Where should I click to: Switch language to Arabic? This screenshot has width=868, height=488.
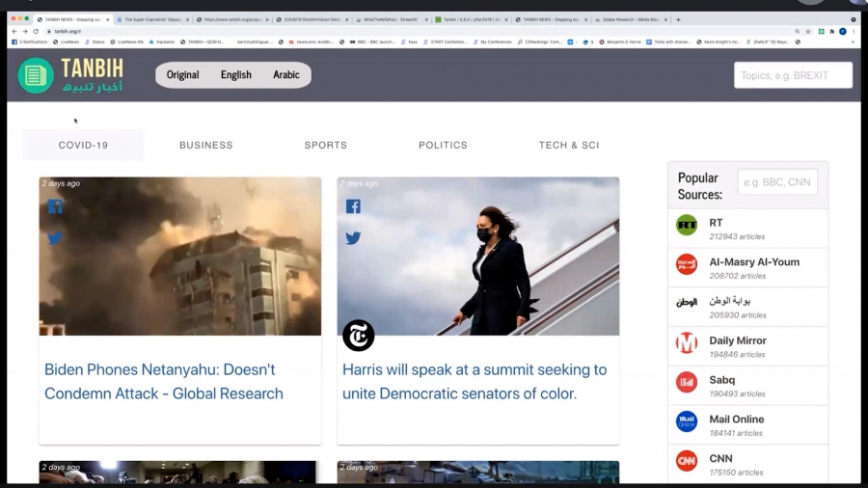[286, 75]
